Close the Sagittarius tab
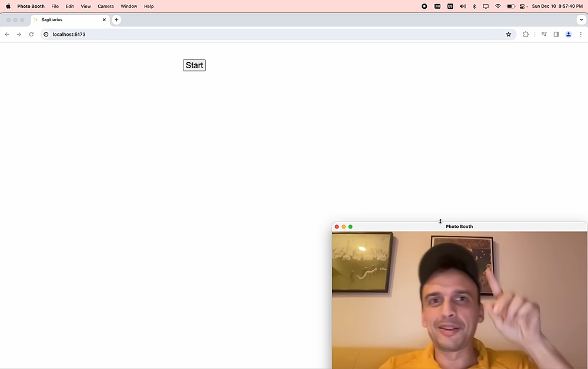 pos(104,20)
